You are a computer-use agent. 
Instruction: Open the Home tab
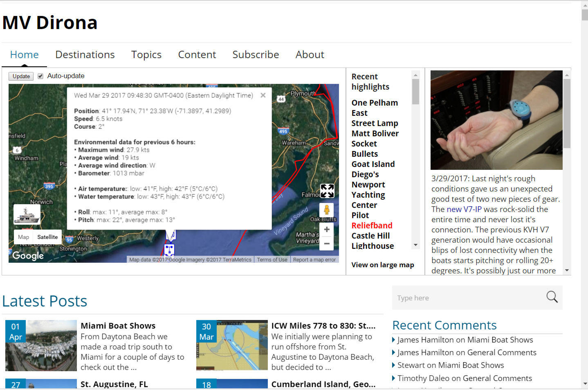coord(25,54)
